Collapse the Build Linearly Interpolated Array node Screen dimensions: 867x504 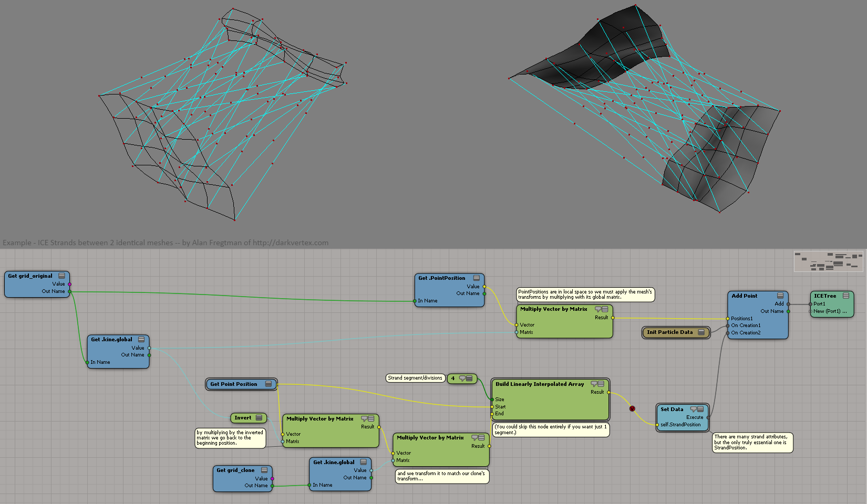click(601, 384)
